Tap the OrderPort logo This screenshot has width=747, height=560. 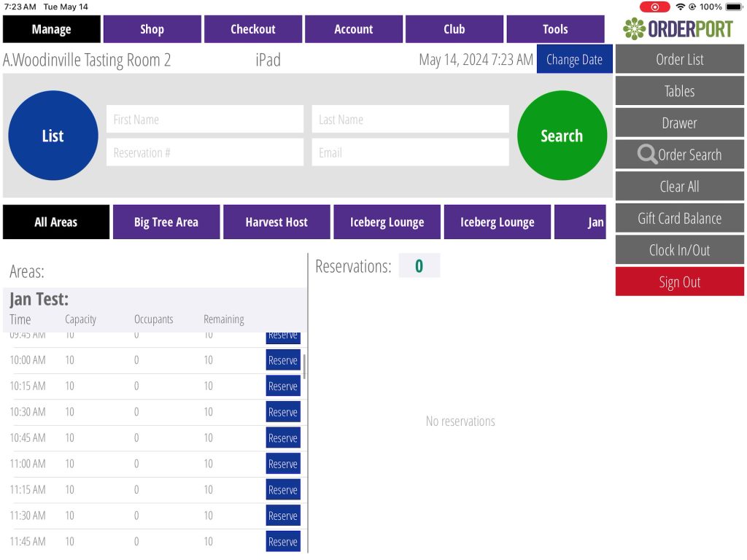[679, 29]
